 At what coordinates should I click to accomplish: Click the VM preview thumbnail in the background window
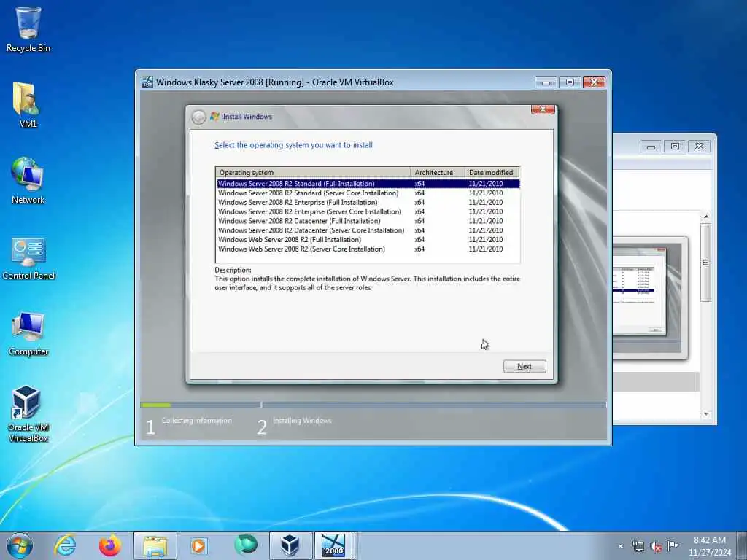click(650, 297)
